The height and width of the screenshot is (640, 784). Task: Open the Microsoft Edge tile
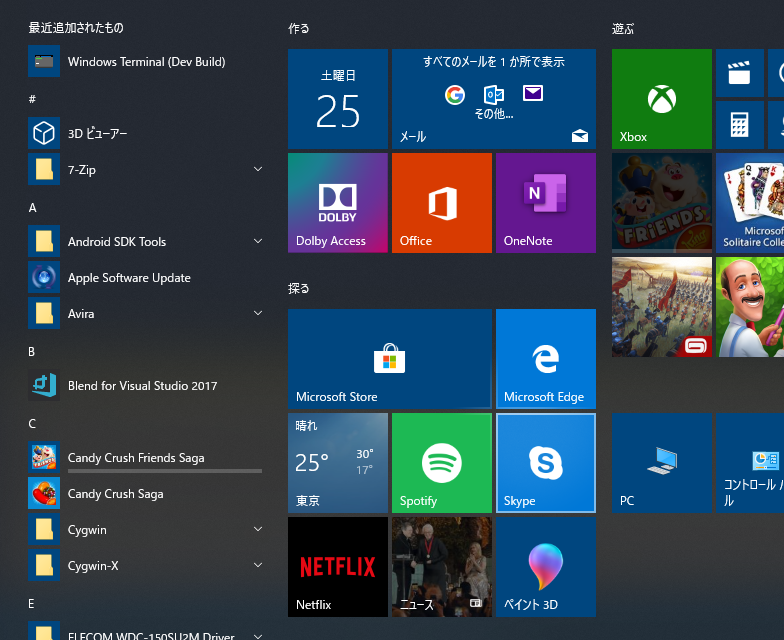pyautogui.click(x=546, y=359)
